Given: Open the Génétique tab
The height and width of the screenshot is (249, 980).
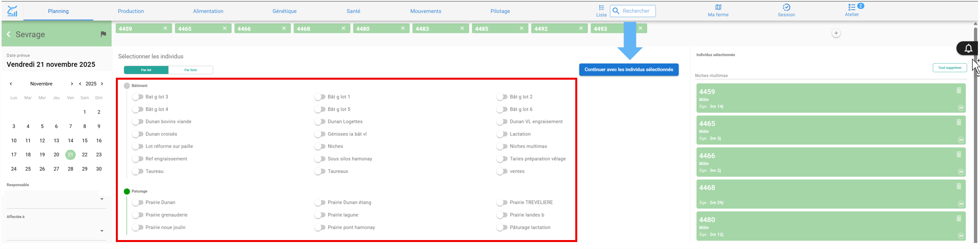Looking at the screenshot, I should tap(284, 11).
